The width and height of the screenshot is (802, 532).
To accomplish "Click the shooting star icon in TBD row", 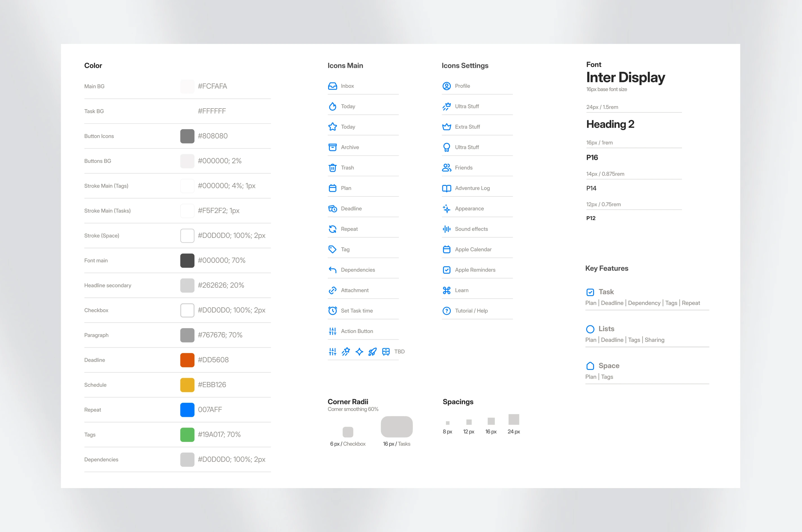I will tap(346, 352).
